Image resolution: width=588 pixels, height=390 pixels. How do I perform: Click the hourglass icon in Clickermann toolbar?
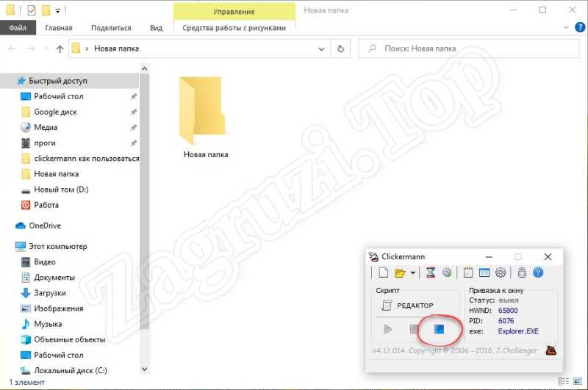[430, 272]
